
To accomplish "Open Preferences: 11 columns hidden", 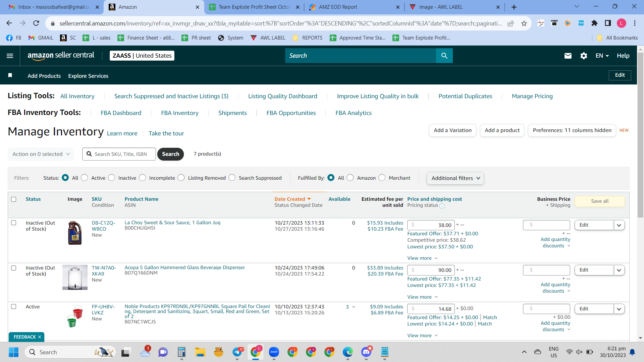I will pos(572,130).
